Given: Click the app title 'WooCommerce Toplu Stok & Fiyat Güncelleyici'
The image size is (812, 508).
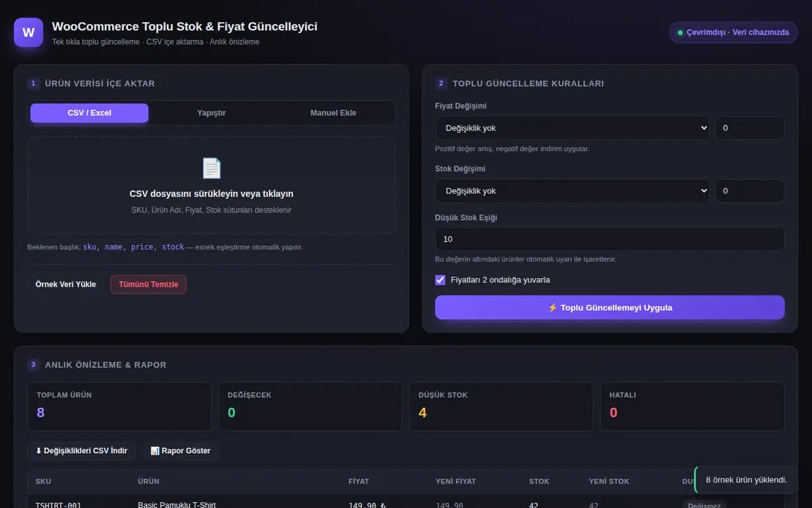Looking at the screenshot, I should (185, 26).
